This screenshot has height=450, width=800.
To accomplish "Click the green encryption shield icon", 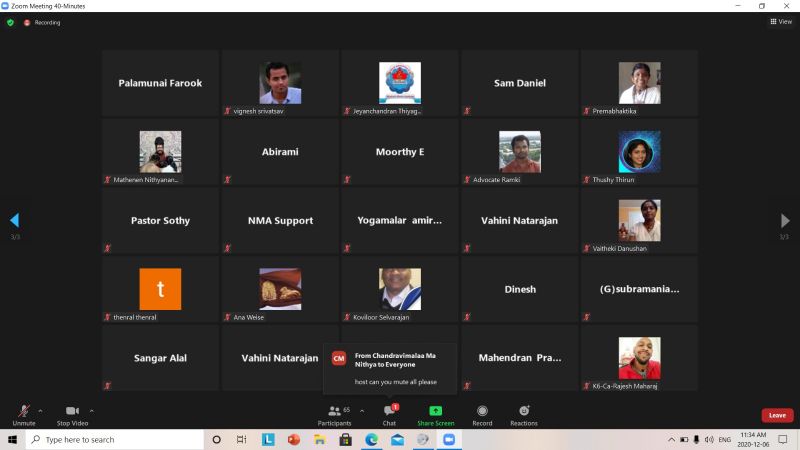I will 11,22.
